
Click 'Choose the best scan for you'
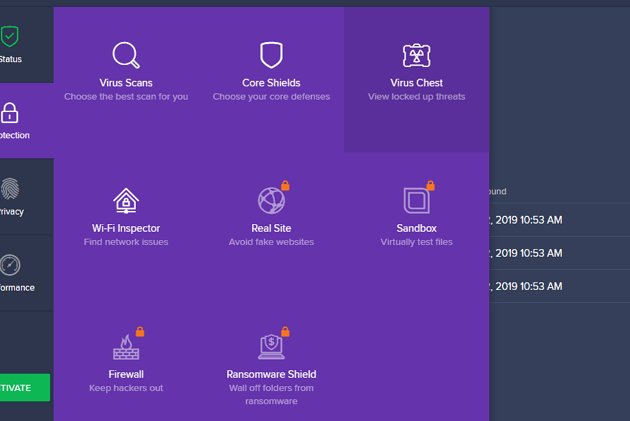coord(126,97)
